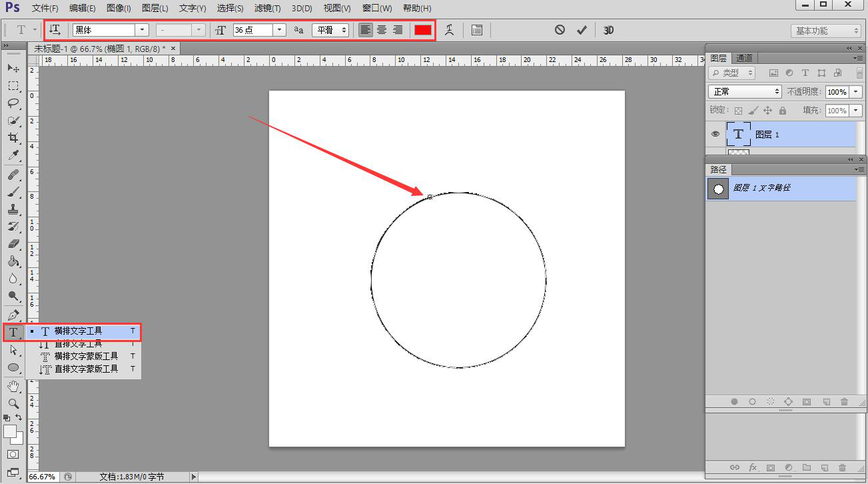Select the Clone Stamp tool
The width and height of the screenshot is (868, 484).
[13, 209]
